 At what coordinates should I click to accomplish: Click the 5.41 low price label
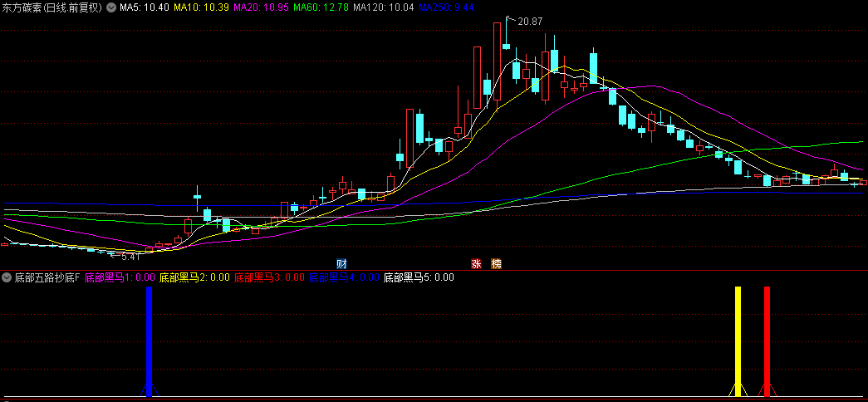[131, 257]
